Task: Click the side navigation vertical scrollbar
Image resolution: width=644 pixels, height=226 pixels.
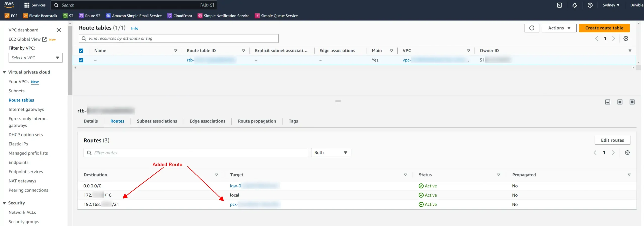Action: pos(70,60)
